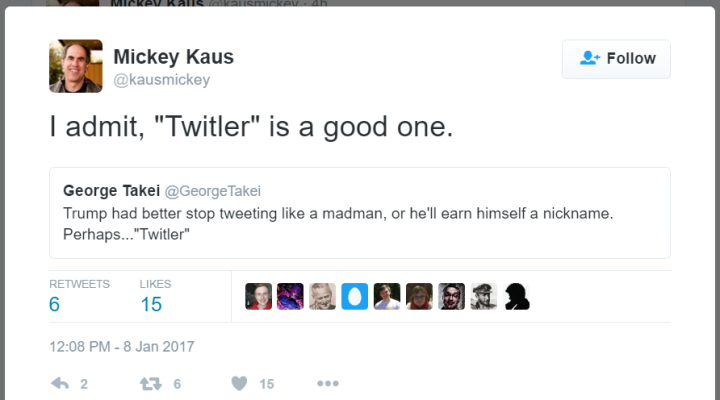View the 6 retweets count
The image size is (720, 400).
[55, 304]
